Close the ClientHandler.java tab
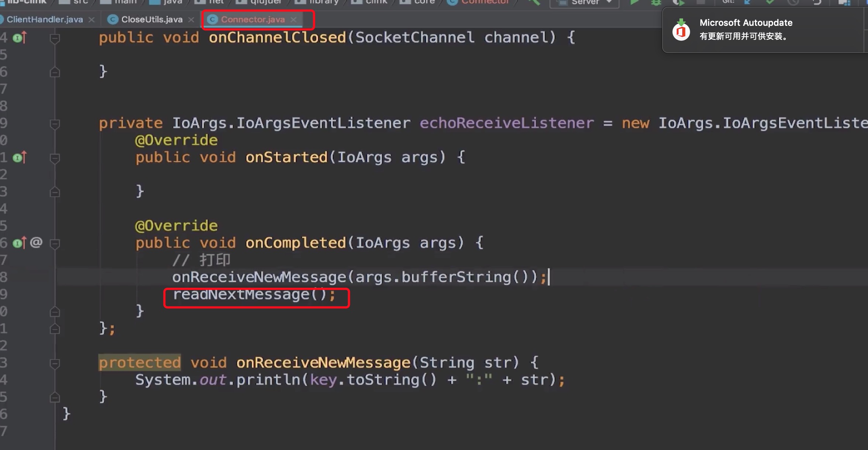 [92, 20]
